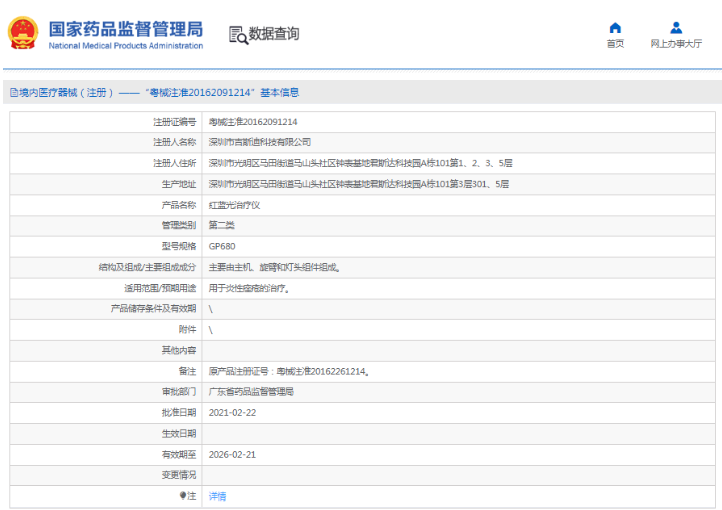This screenshot has width=722, height=510.
Task: Click document icon before 境内医疗器械
Action: pyautogui.click(x=14, y=93)
